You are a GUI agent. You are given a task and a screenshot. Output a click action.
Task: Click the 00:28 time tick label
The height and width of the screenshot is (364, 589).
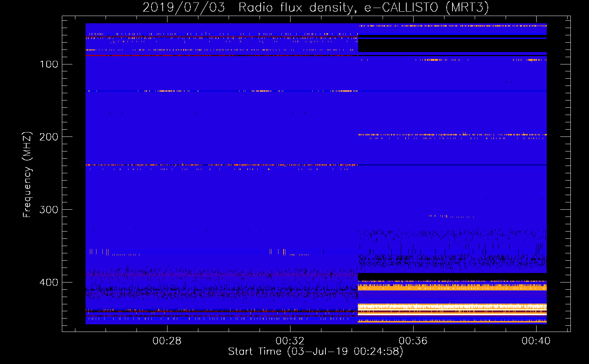click(167, 341)
